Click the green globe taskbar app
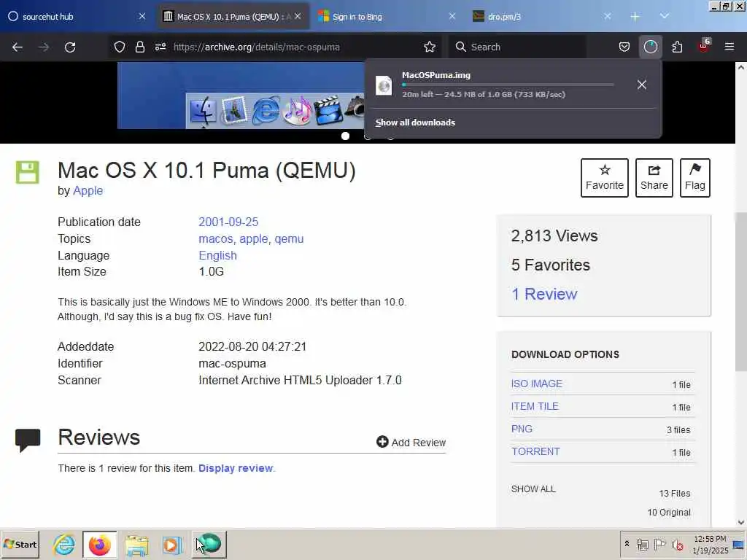 pos(209,544)
